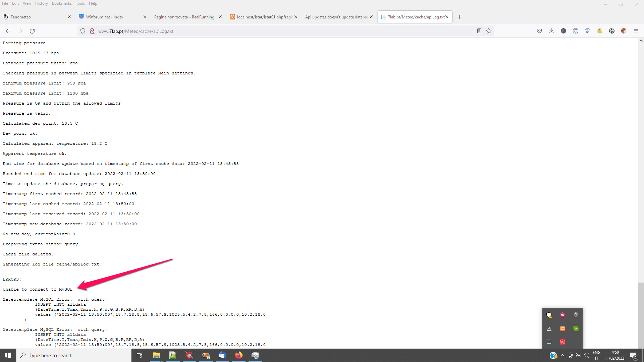Click the globe location tray icon

[576, 315]
